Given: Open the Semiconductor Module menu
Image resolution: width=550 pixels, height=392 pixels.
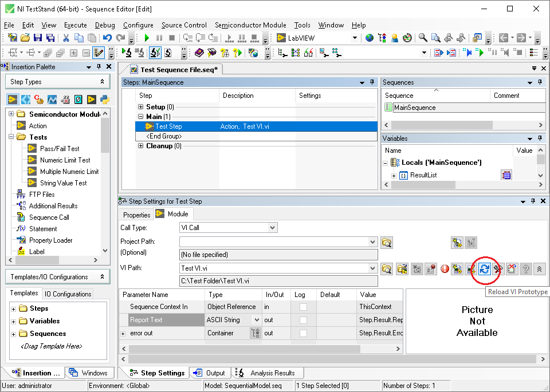Looking at the screenshot, I should (x=250, y=25).
